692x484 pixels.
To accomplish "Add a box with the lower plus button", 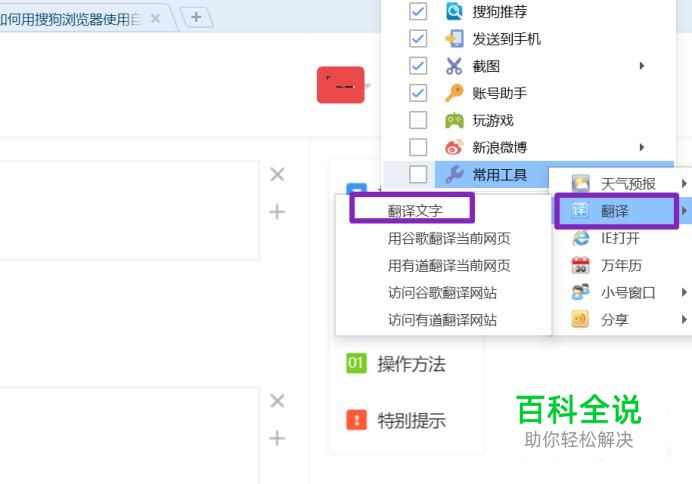I will point(277,438).
